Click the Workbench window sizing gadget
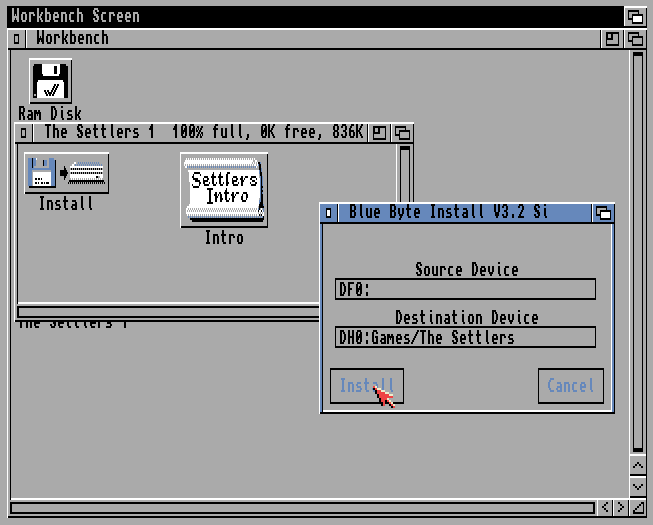 638,507
